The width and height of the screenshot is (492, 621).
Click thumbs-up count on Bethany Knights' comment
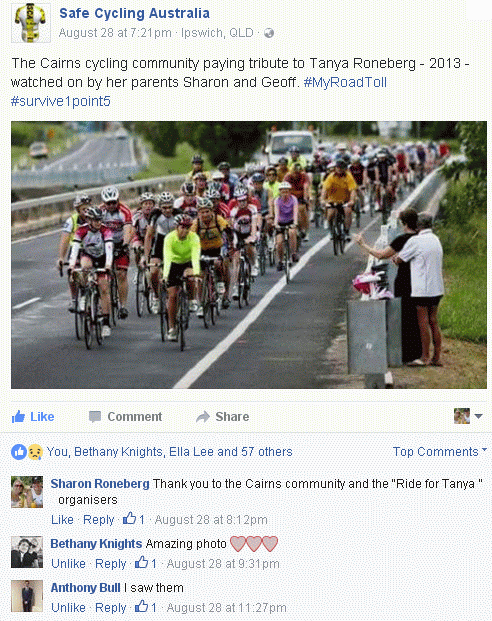(x=146, y=563)
